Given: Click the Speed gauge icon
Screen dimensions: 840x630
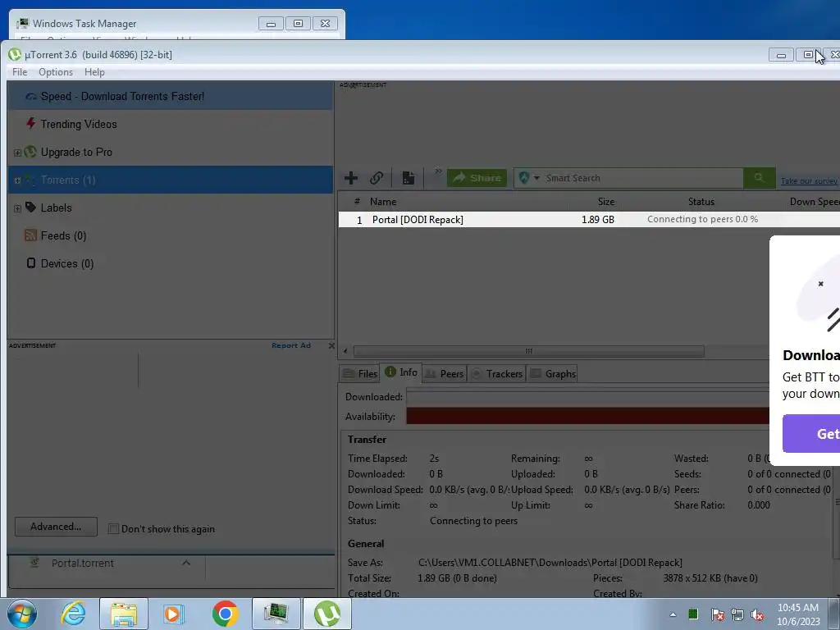Looking at the screenshot, I should point(31,97).
